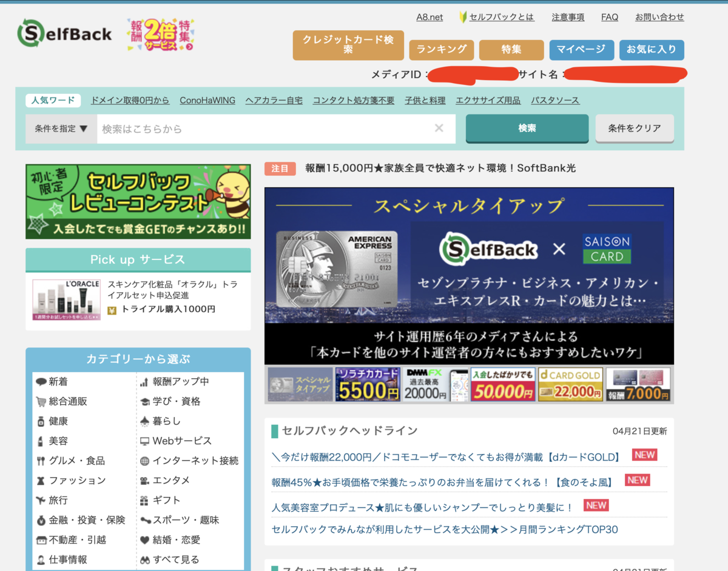Select popular word ヘアカラー自宅
Viewport: 728px width, 571px height.
tap(274, 100)
